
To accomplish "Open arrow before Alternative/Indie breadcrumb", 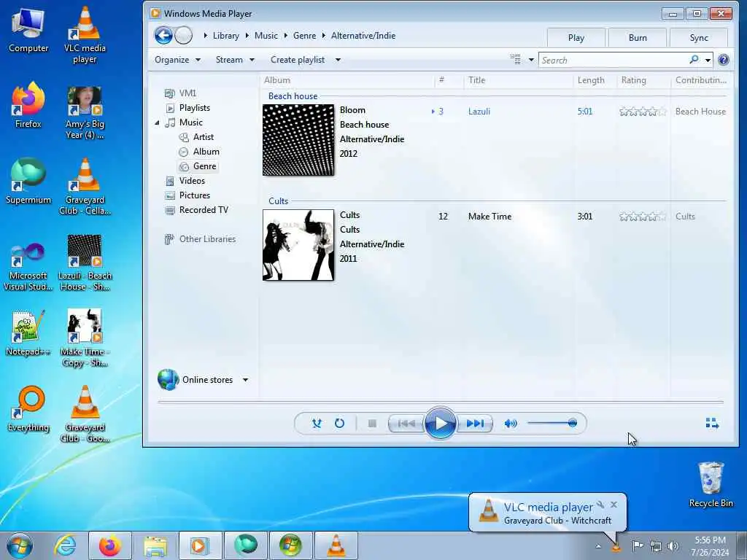I will 324,36.
